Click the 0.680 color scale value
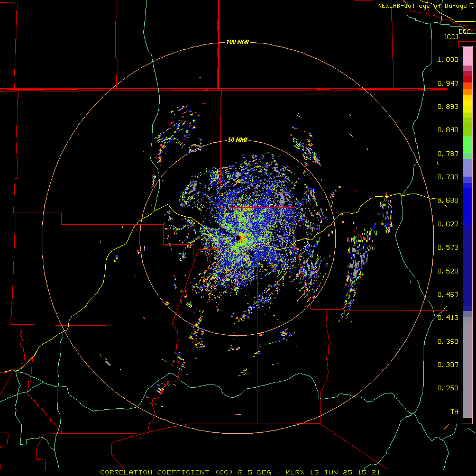Image resolution: width=476 pixels, height=476 pixels. 448,200
